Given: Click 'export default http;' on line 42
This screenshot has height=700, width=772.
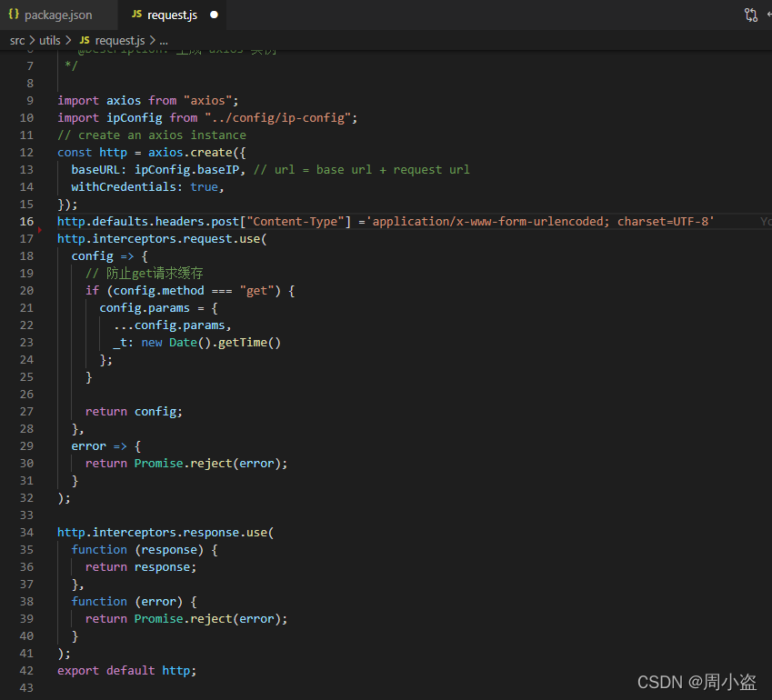Looking at the screenshot, I should [127, 671].
